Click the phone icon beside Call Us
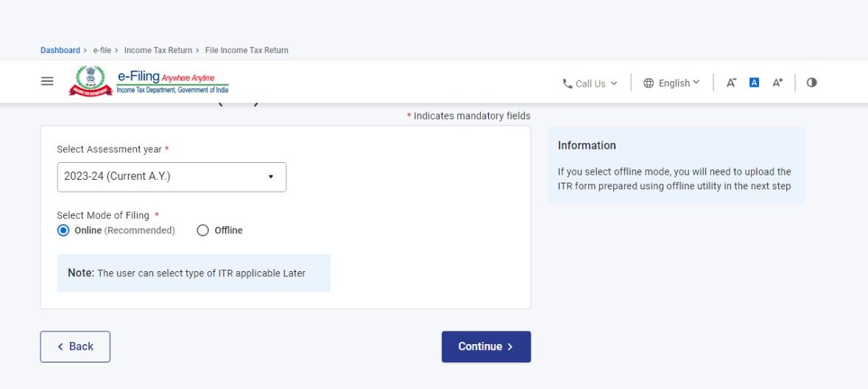 point(567,84)
